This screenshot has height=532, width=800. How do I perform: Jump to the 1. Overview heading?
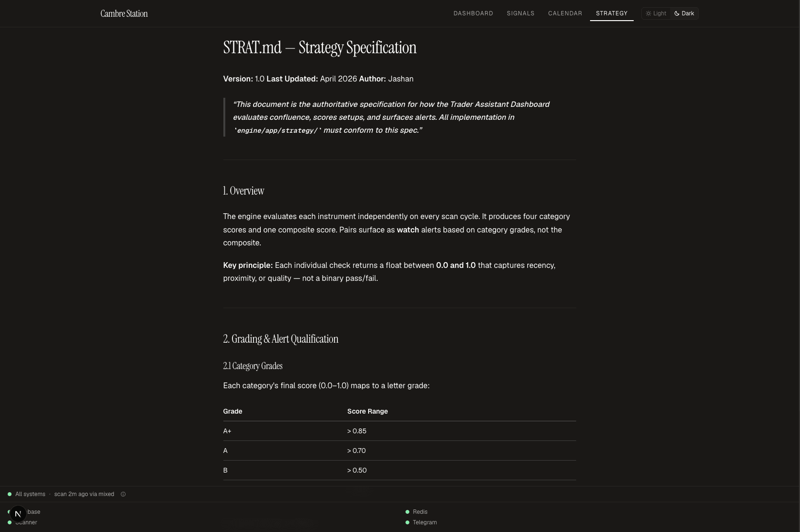pos(243,191)
